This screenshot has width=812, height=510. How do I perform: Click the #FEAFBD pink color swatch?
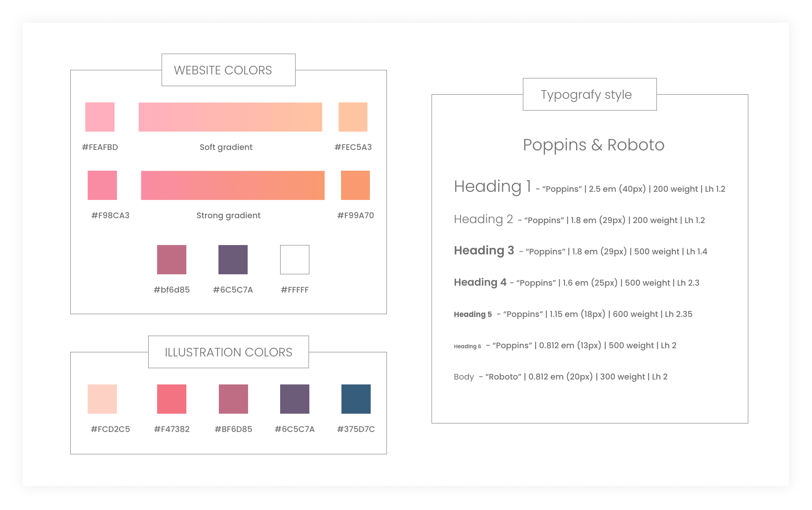(x=100, y=117)
